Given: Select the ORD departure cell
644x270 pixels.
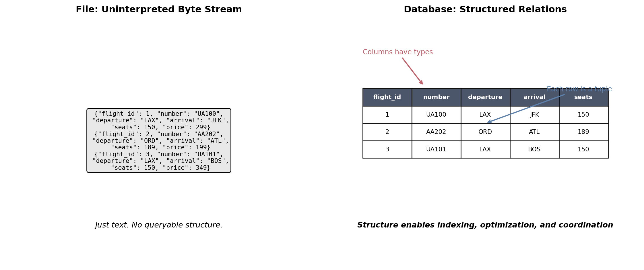Looking at the screenshot, I should click(x=485, y=132).
